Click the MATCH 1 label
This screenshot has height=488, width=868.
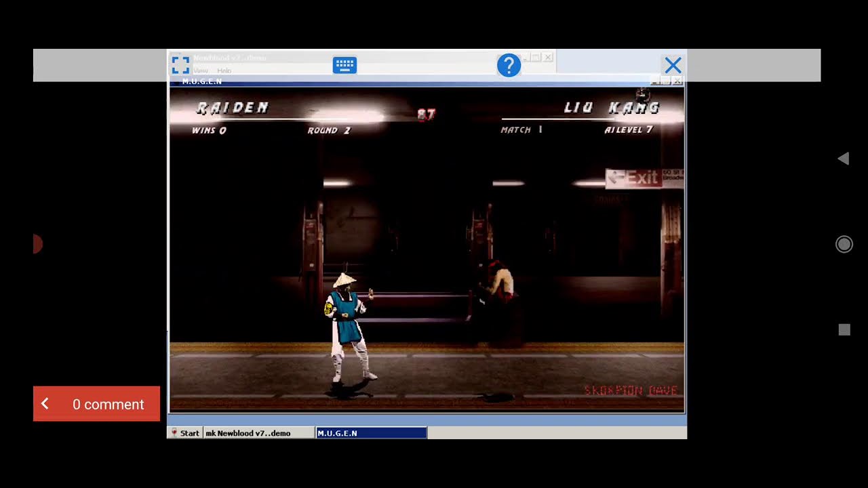tap(521, 129)
